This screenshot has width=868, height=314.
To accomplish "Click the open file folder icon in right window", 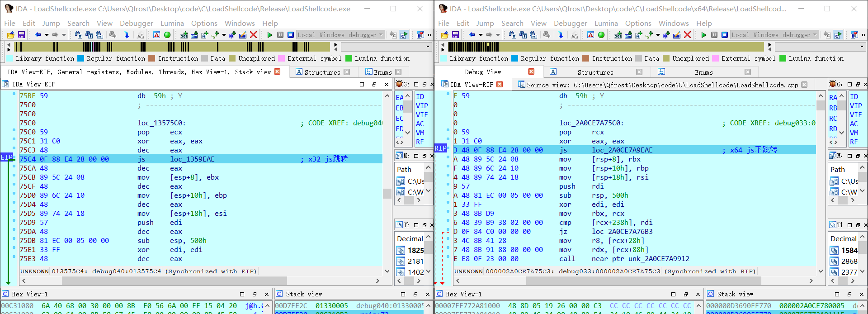I will coord(445,35).
